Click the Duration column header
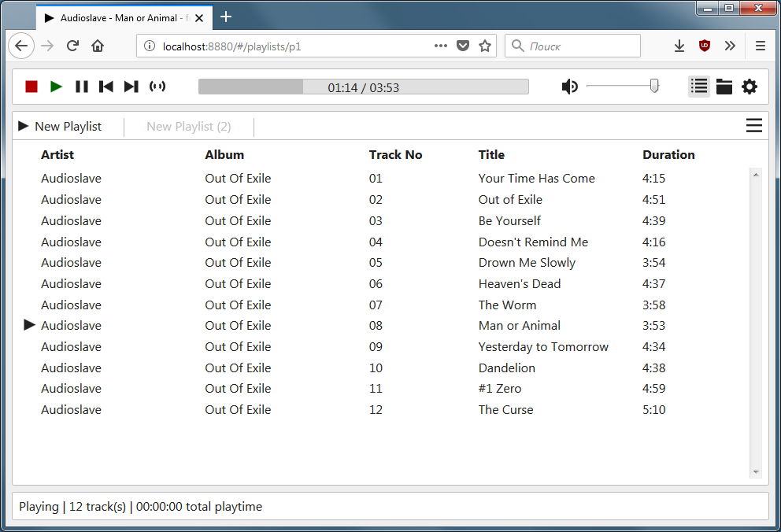Viewport: 781px width, 532px height. (668, 155)
